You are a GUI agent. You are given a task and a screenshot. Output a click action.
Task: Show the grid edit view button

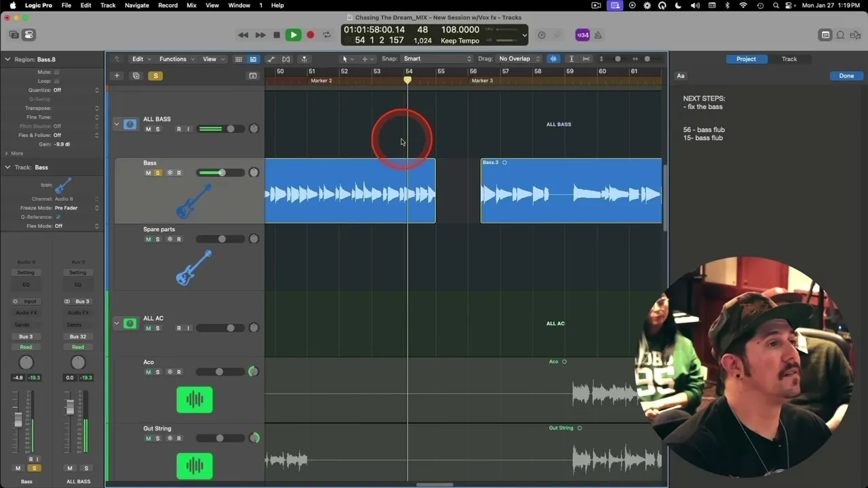(239, 59)
